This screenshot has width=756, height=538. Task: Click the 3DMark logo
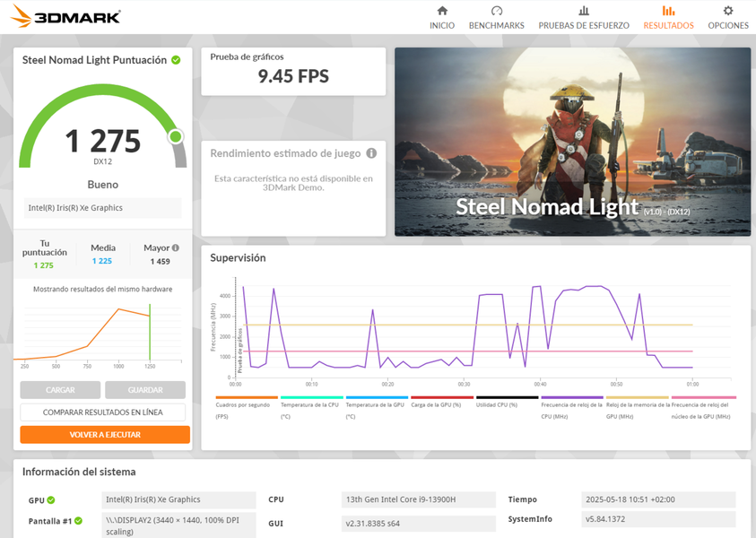65,15
